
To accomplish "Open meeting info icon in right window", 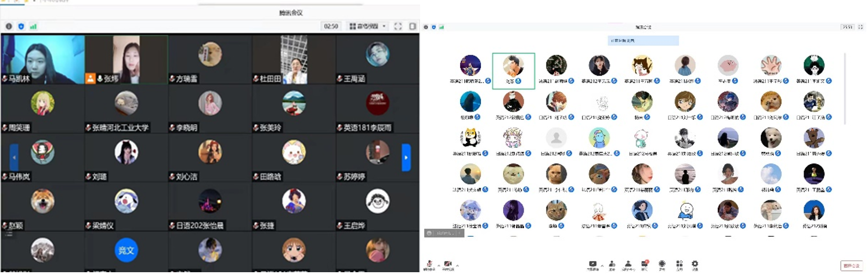I will pyautogui.click(x=426, y=27).
